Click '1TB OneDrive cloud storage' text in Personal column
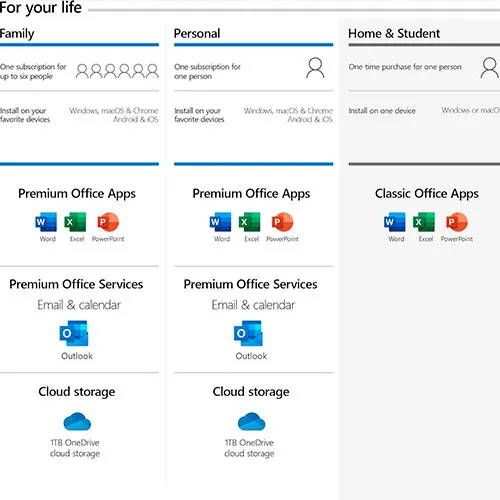This screenshot has width=500, height=500. pos(249,448)
